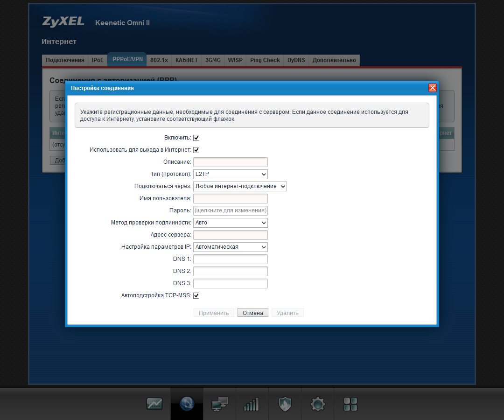504x420 pixels.
Task: Click the DNS 2 input field
Action: pos(231,271)
